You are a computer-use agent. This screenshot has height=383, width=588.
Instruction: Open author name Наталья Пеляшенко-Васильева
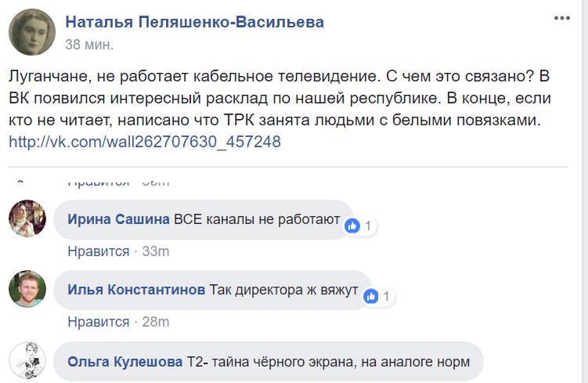pyautogui.click(x=194, y=23)
